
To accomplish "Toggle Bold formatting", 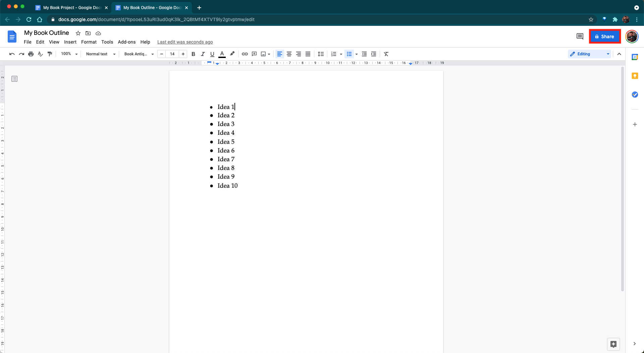I will 193,54.
